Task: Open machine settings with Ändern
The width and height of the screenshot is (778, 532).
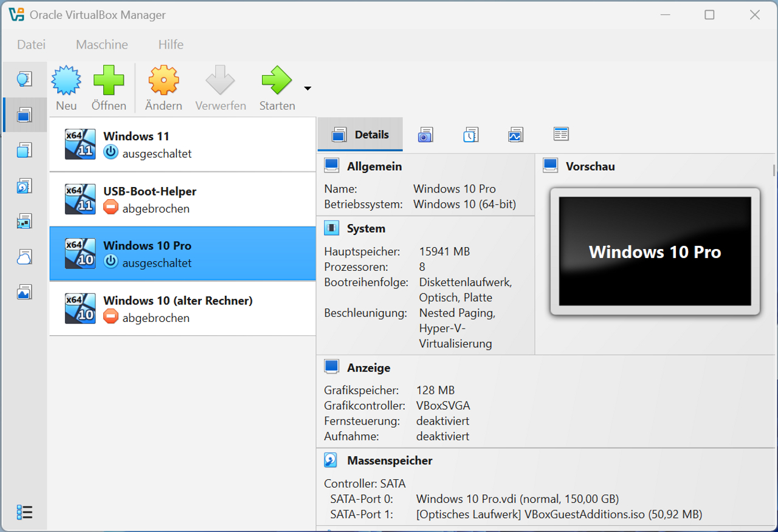Action: pos(164,89)
